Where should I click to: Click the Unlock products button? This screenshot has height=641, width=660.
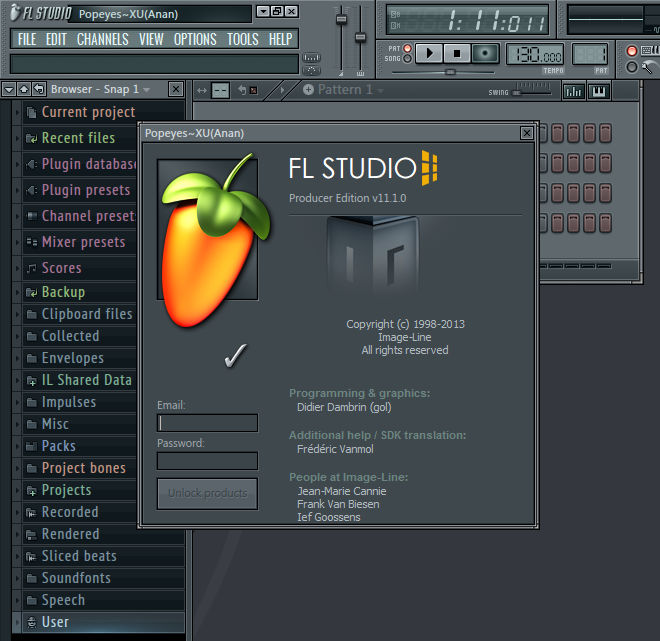207,493
